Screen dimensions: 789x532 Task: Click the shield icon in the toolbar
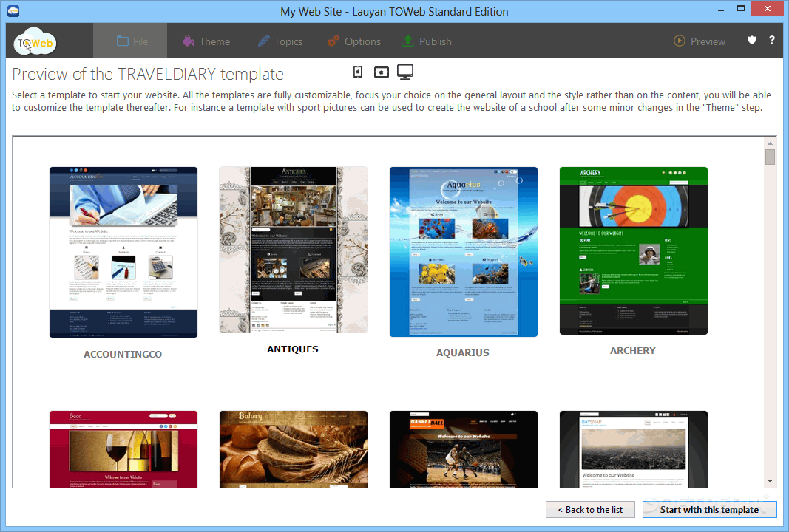coord(752,40)
